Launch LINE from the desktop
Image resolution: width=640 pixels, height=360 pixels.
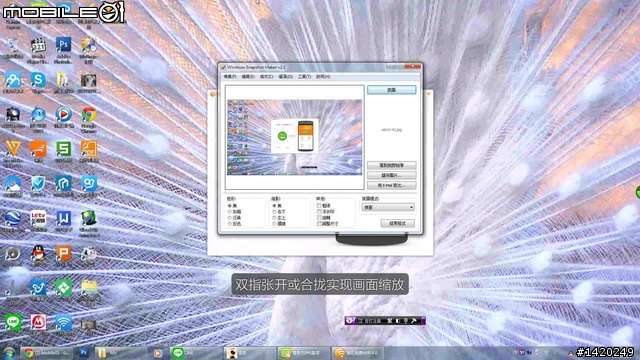13,322
